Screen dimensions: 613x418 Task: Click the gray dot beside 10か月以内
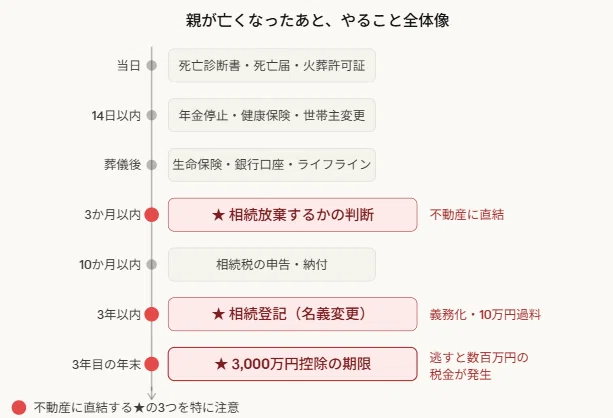(152, 265)
